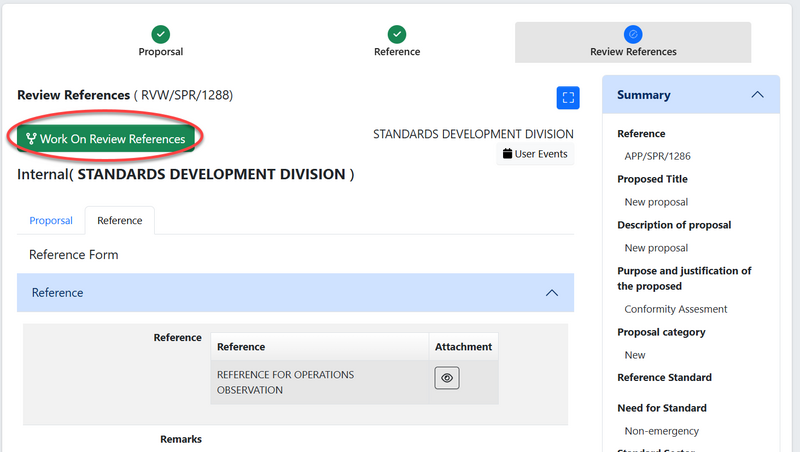Click the blue Reference accordion header title
This screenshot has width=800, height=452.
coord(58,293)
